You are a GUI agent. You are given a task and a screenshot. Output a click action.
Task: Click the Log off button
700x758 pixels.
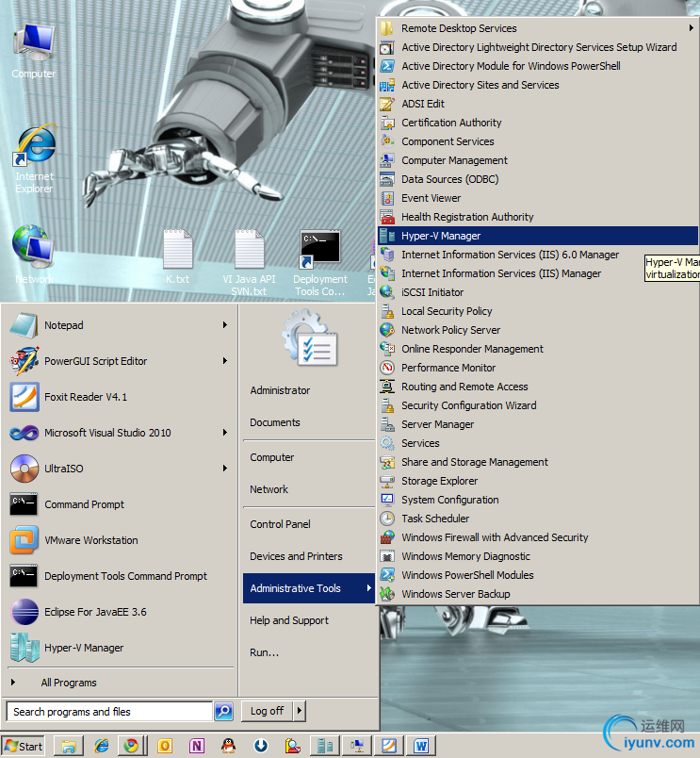pos(268,711)
